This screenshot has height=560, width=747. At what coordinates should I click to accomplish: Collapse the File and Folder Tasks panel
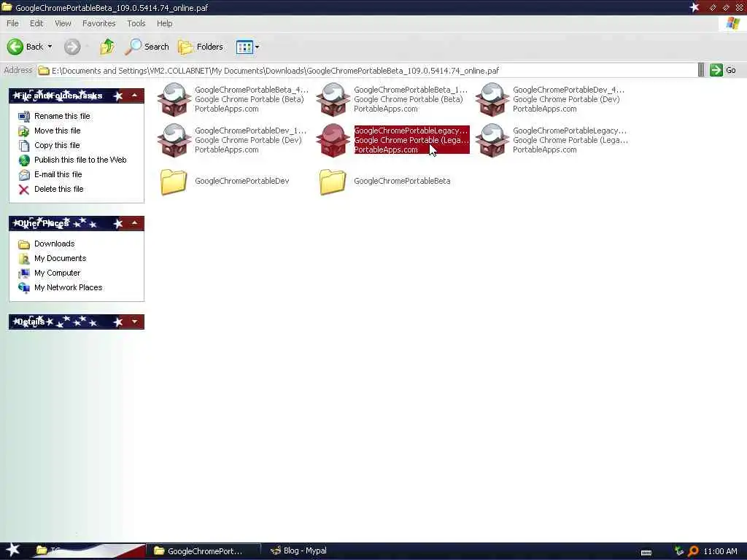point(135,96)
